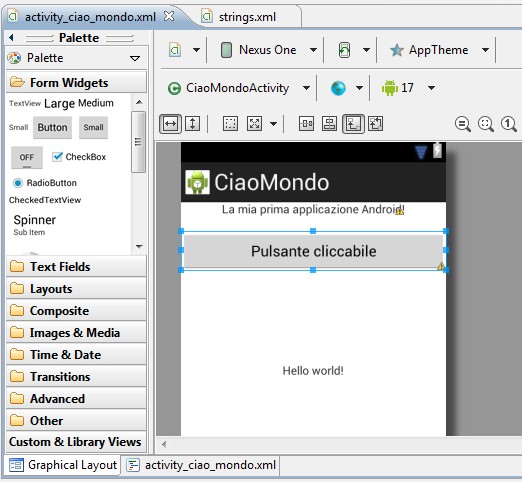Click the show selection outline icon

(230, 124)
